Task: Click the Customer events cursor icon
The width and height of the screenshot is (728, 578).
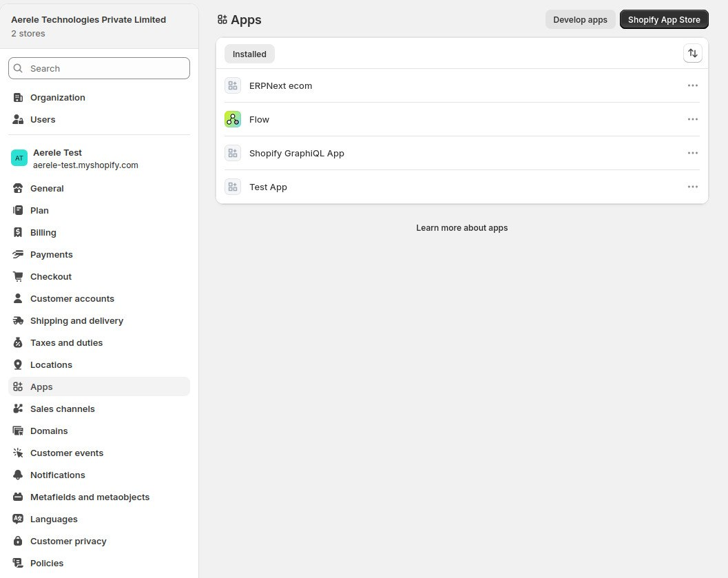Action: 18,453
